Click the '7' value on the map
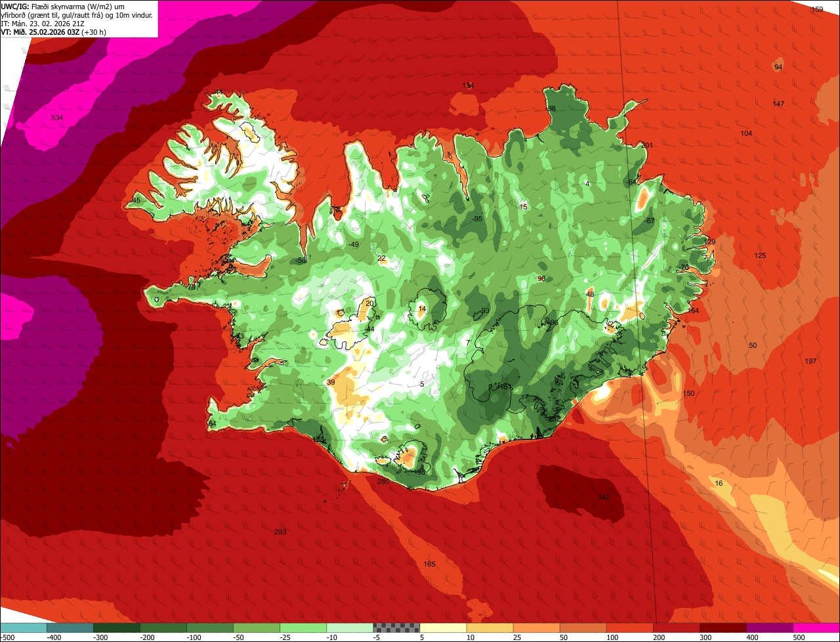This screenshot has height=642, width=840. click(x=468, y=343)
